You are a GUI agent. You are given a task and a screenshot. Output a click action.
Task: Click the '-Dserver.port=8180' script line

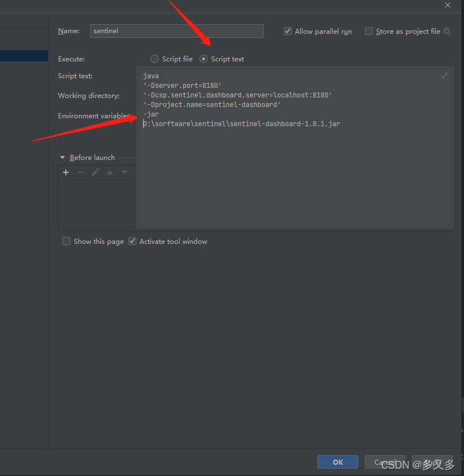(182, 86)
